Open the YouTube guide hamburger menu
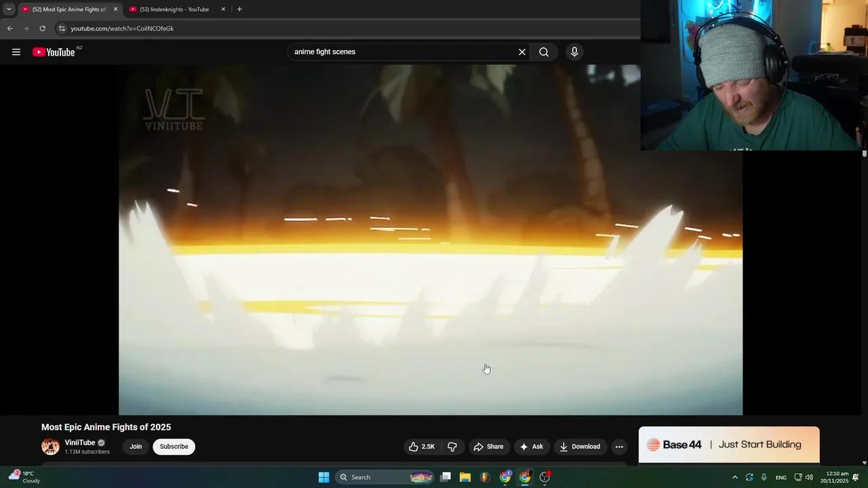The height and width of the screenshot is (488, 868). tap(16, 52)
